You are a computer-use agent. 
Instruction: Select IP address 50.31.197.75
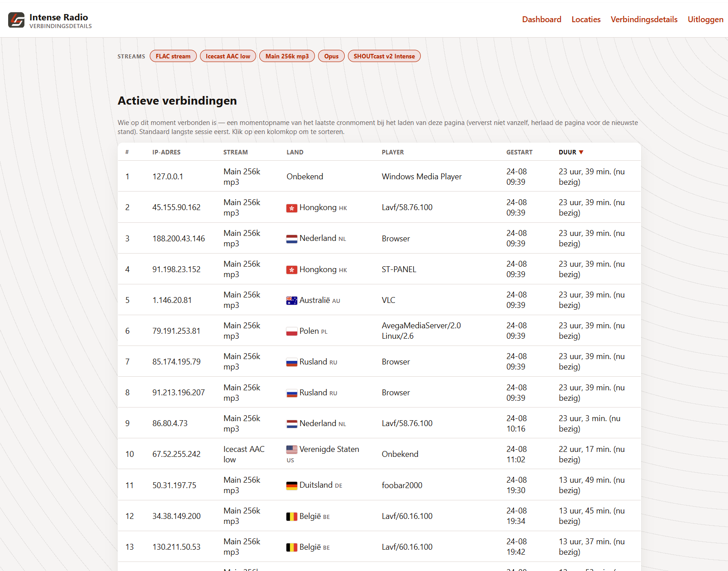point(175,485)
